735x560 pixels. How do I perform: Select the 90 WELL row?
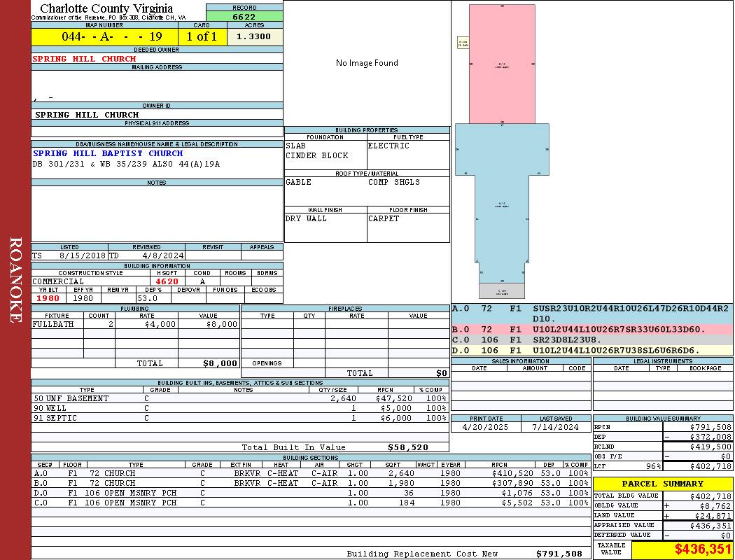[240, 408]
